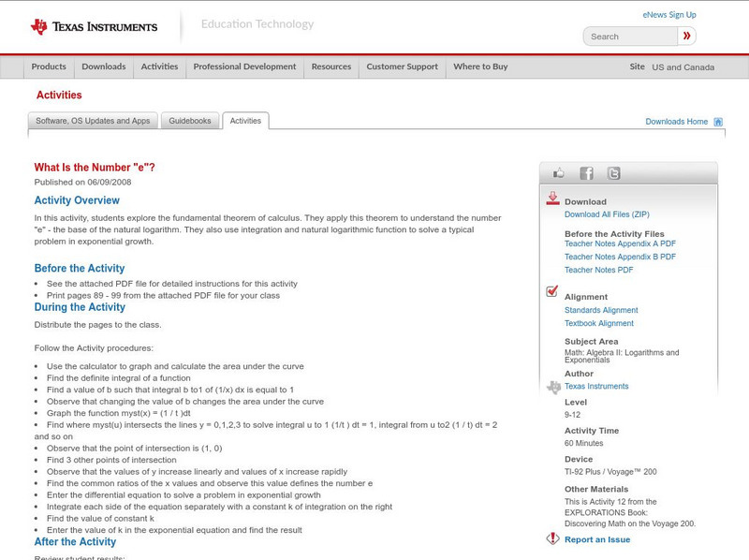Open the Textbook Alignment link
Screen dimensions: 749x560
[x=599, y=323]
